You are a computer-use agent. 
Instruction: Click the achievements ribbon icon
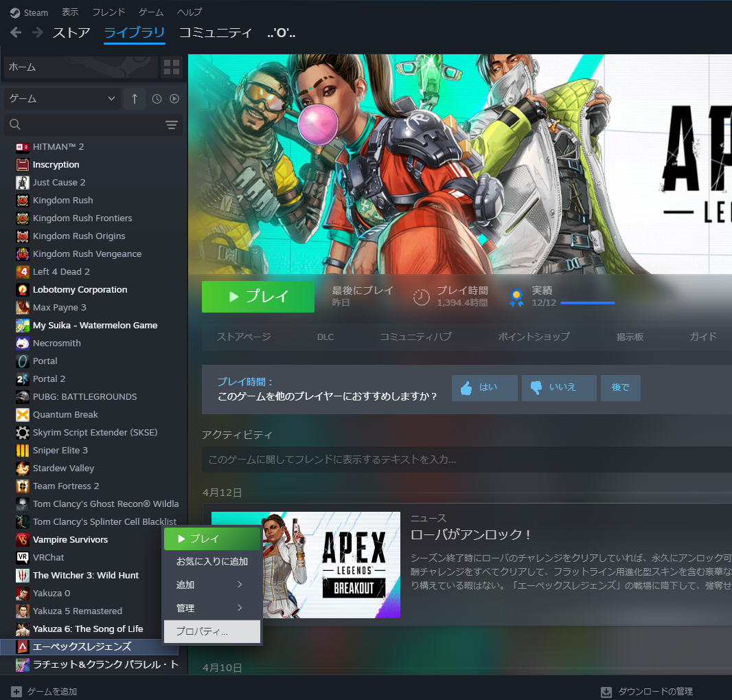516,297
